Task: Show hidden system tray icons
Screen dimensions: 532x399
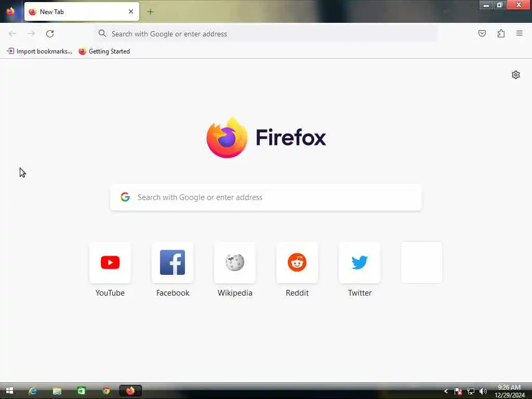Action: tap(446, 391)
